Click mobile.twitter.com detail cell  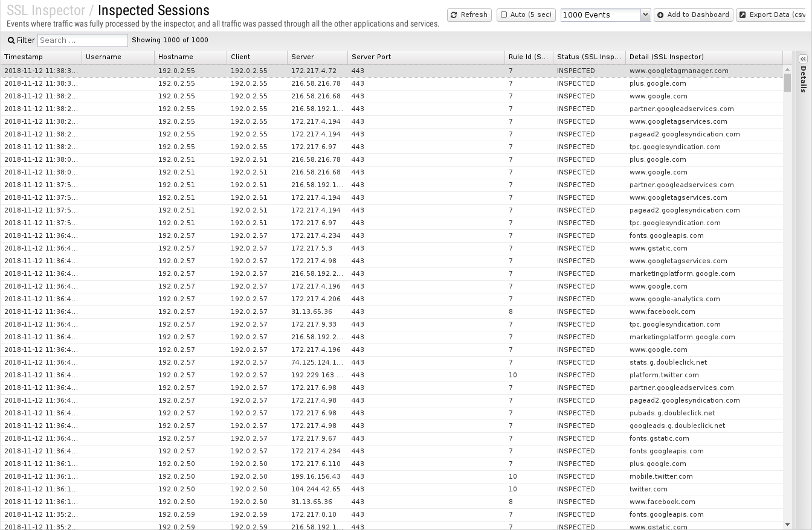coord(661,476)
